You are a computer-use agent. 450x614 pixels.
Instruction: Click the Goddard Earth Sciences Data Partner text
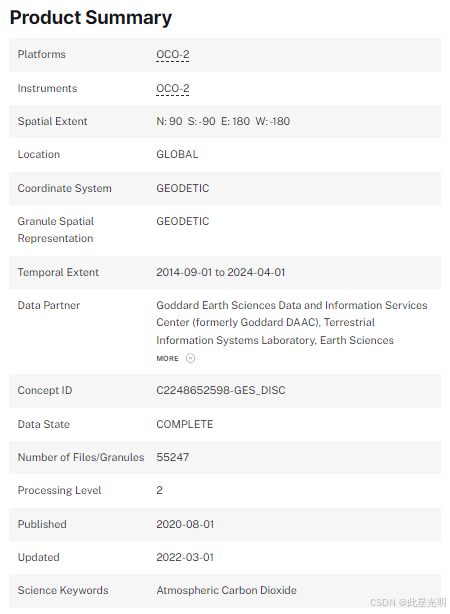click(292, 323)
